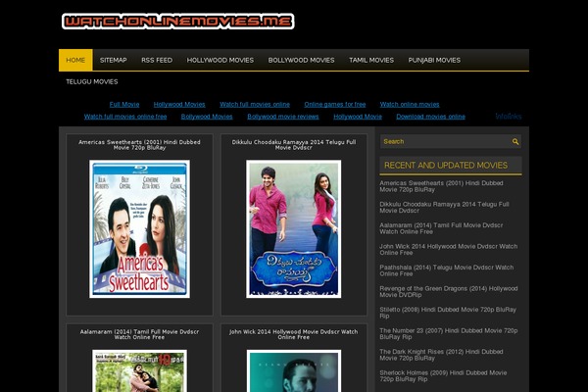Open Telugu Movies category
Screen dimensions: 588x392
(x=92, y=81)
